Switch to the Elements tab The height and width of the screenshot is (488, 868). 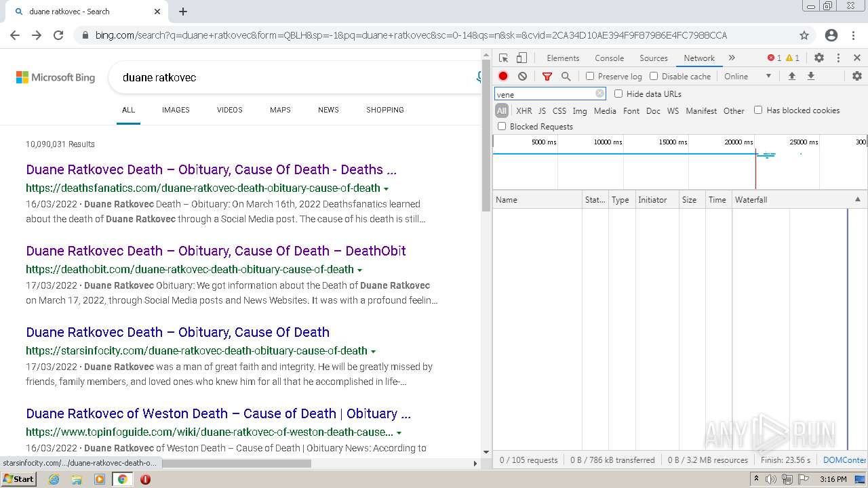563,58
